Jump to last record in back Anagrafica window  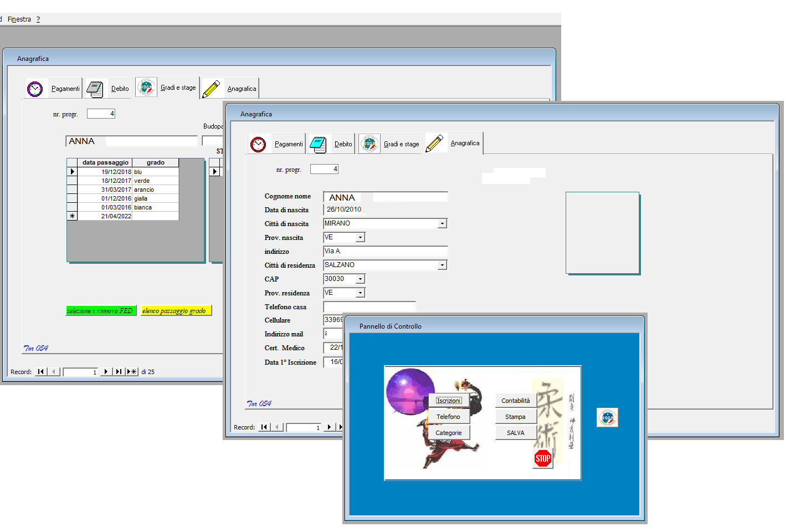(119, 372)
